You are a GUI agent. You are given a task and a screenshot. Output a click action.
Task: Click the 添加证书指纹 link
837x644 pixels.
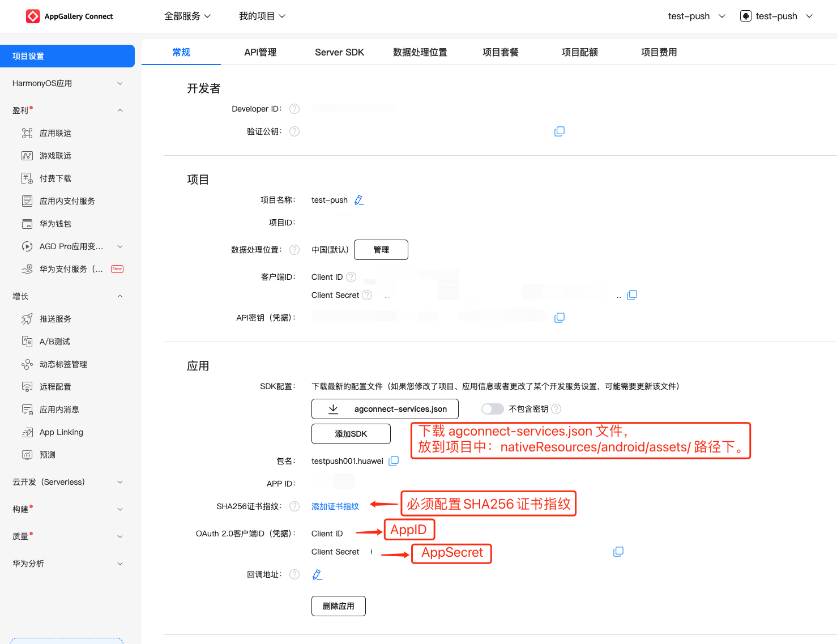[335, 506]
